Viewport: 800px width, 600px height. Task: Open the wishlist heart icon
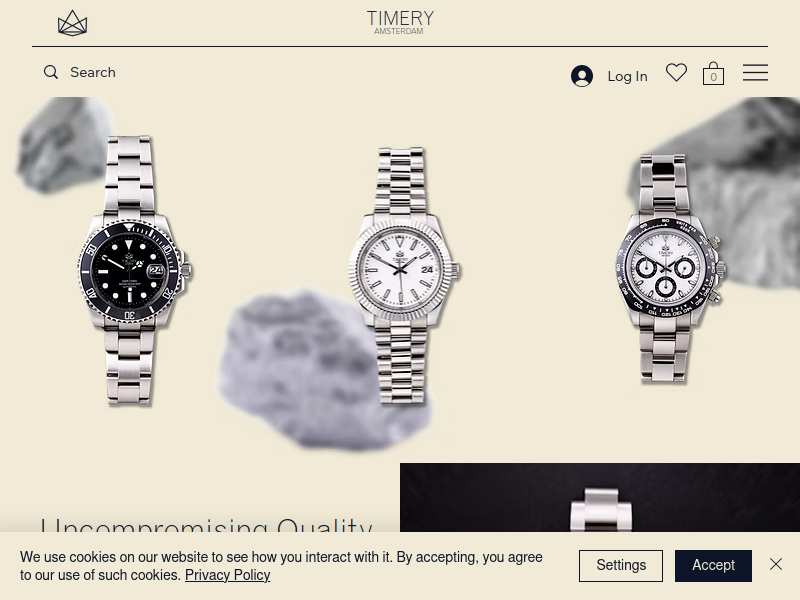point(677,72)
